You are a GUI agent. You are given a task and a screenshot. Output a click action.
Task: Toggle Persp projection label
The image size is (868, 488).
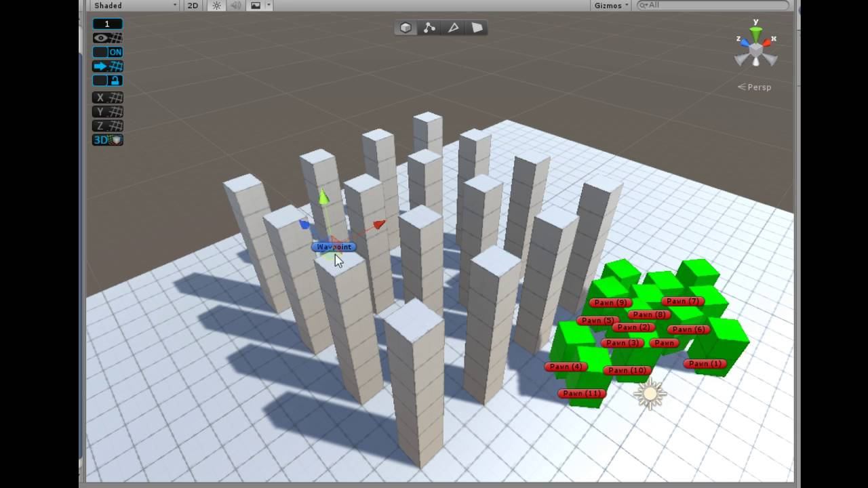tap(754, 87)
